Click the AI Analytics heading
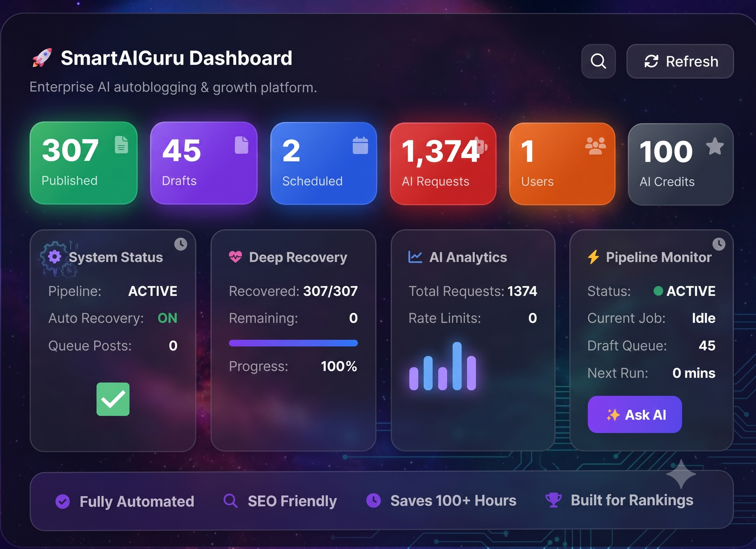 (x=468, y=257)
